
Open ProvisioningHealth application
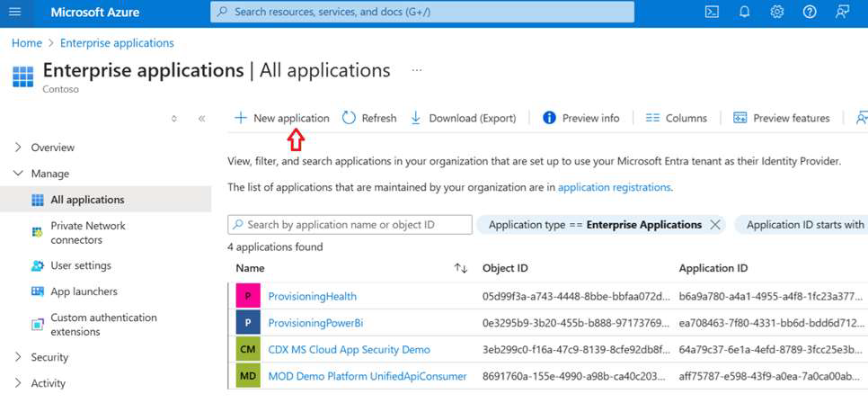click(x=312, y=297)
